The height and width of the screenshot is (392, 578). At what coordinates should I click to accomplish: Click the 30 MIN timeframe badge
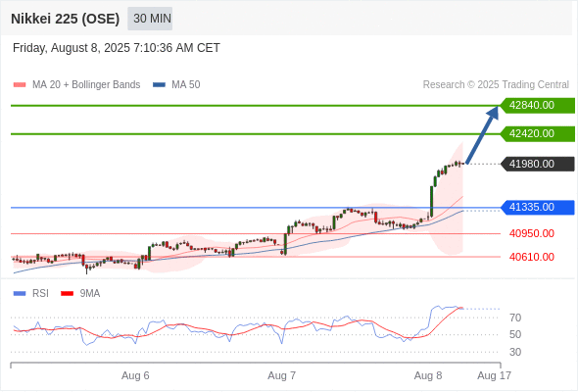pyautogui.click(x=150, y=19)
